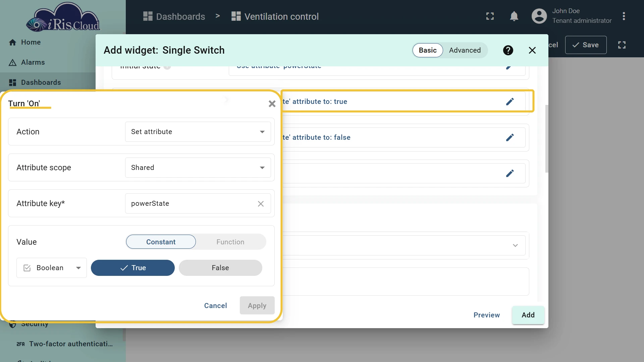
Task: Click Preview in the widget dialog
Action: (x=486, y=315)
